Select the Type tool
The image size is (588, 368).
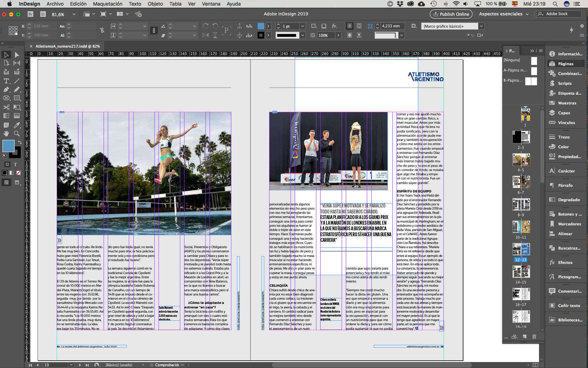6,81
